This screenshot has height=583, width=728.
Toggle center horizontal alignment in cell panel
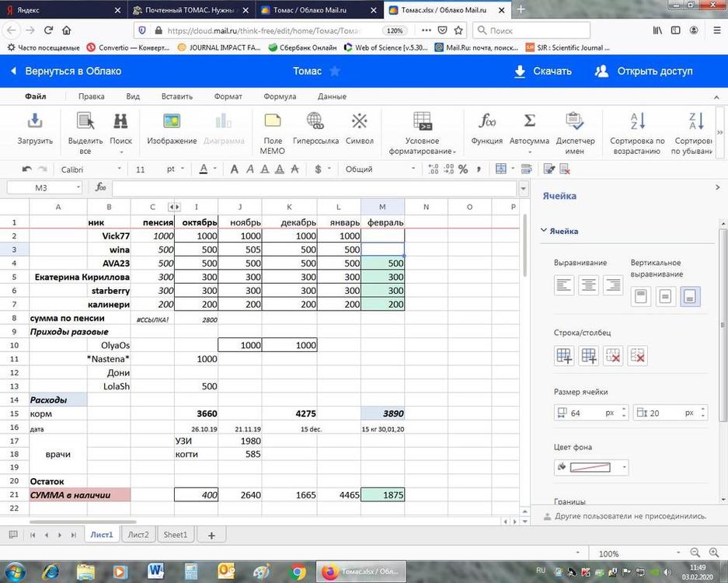point(589,285)
